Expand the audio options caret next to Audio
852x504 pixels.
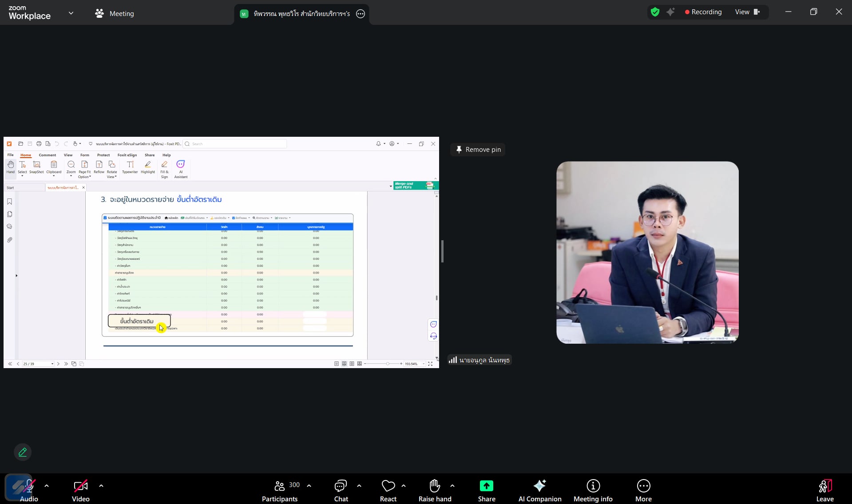point(47,486)
